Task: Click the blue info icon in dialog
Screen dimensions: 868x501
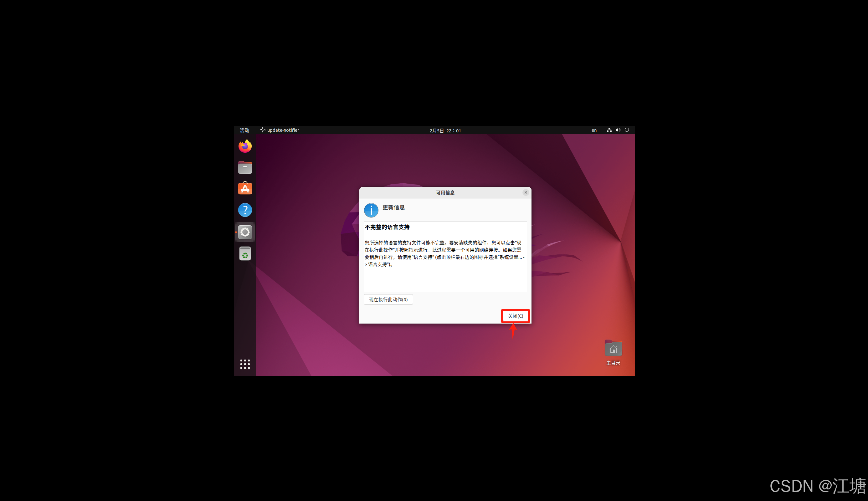Action: pos(371,210)
